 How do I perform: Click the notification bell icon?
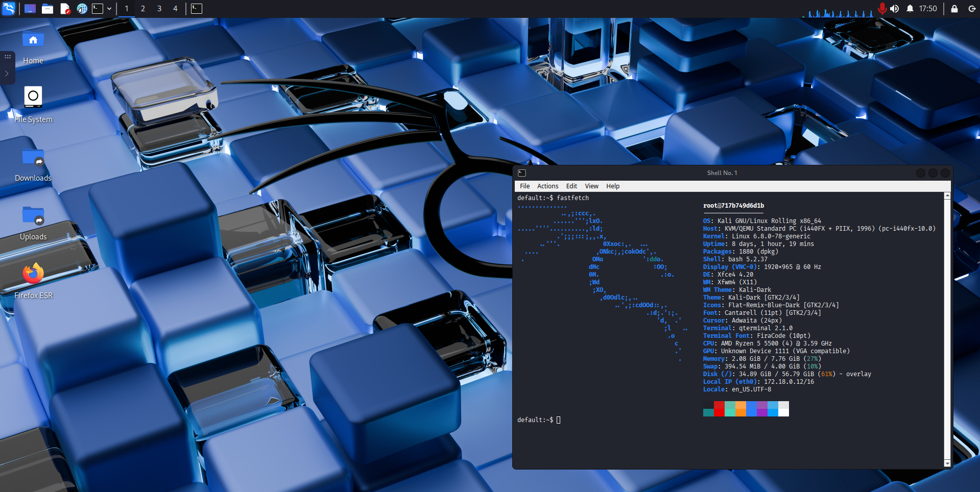pyautogui.click(x=910, y=9)
